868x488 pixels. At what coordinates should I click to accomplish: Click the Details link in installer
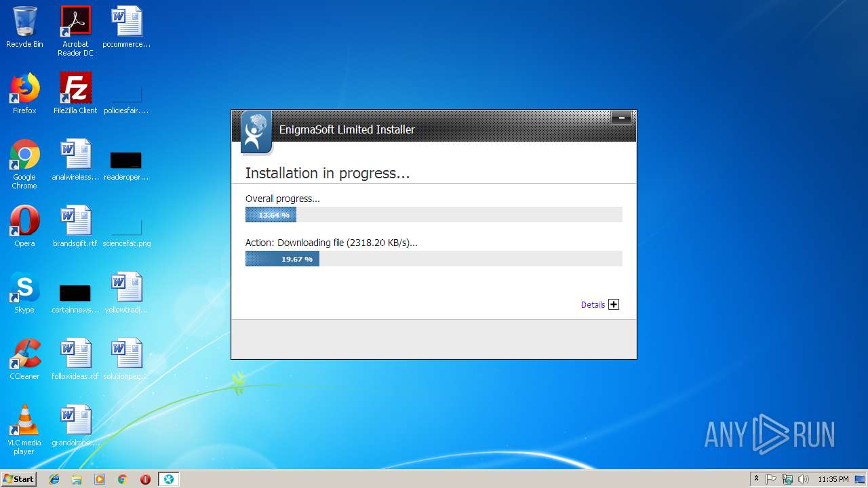(593, 305)
